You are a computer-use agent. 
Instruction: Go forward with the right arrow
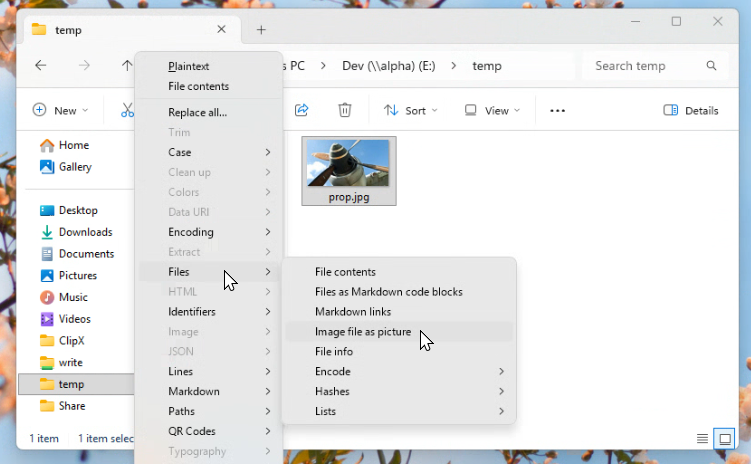point(84,66)
